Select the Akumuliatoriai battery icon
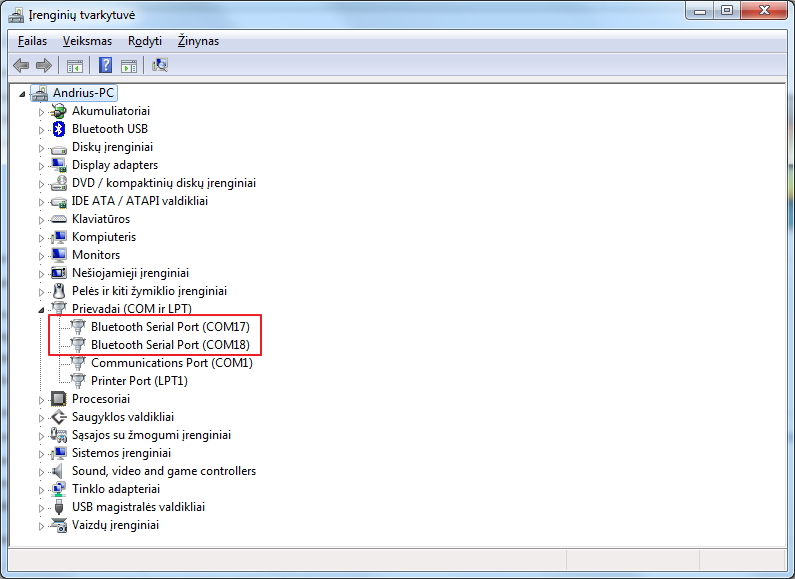Image resolution: width=795 pixels, height=579 pixels. click(59, 111)
